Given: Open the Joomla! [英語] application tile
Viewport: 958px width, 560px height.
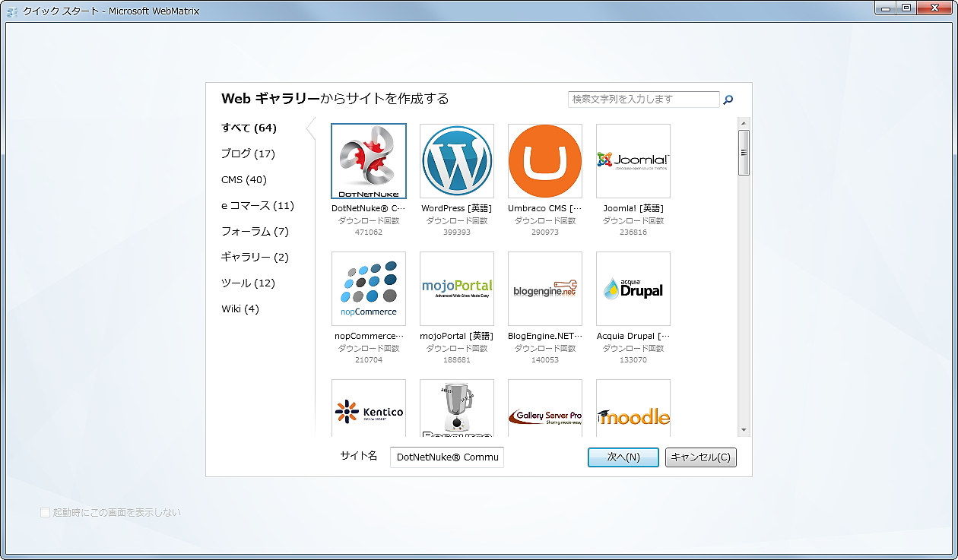Looking at the screenshot, I should [x=633, y=161].
